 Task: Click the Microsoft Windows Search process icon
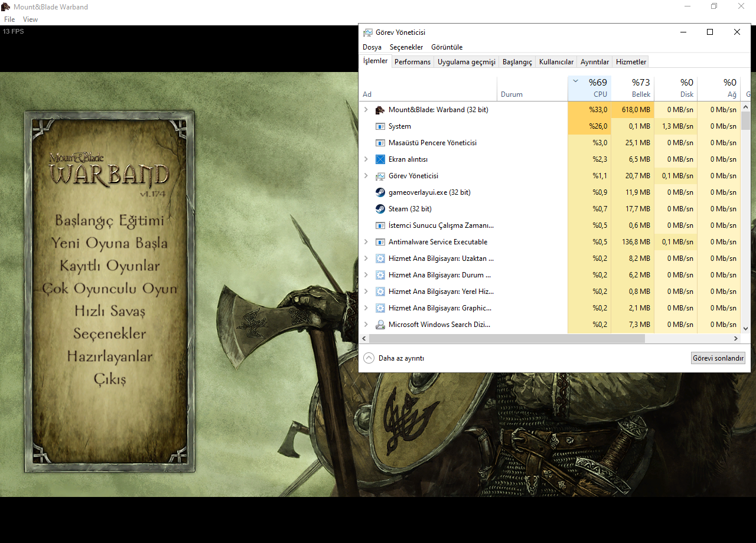coord(380,325)
